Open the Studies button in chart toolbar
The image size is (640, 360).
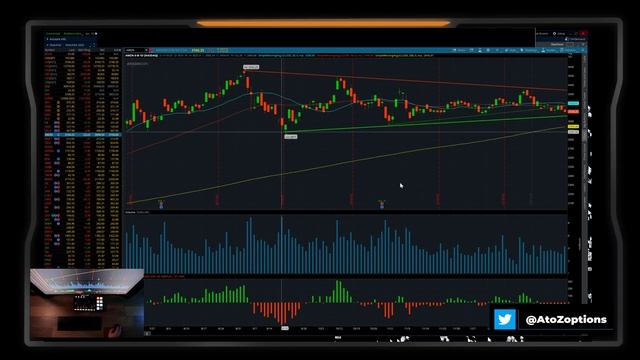tap(549, 50)
